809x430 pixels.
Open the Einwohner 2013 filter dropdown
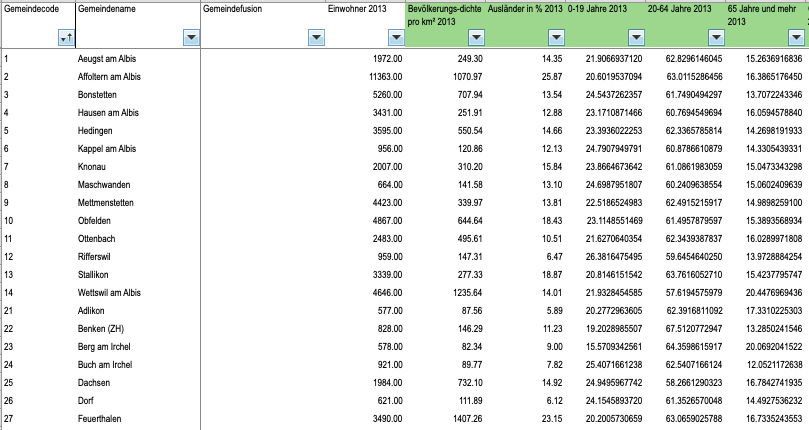pos(394,37)
